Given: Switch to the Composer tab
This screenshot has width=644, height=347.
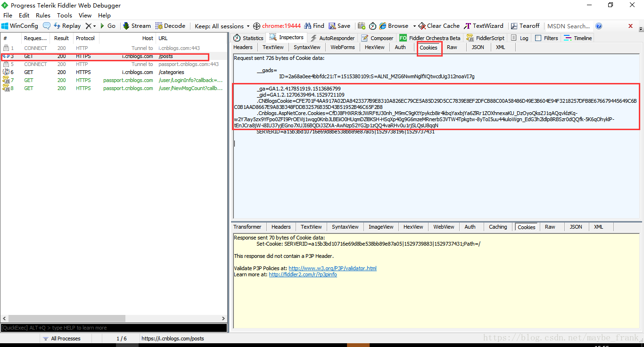Looking at the screenshot, I should pos(378,38).
